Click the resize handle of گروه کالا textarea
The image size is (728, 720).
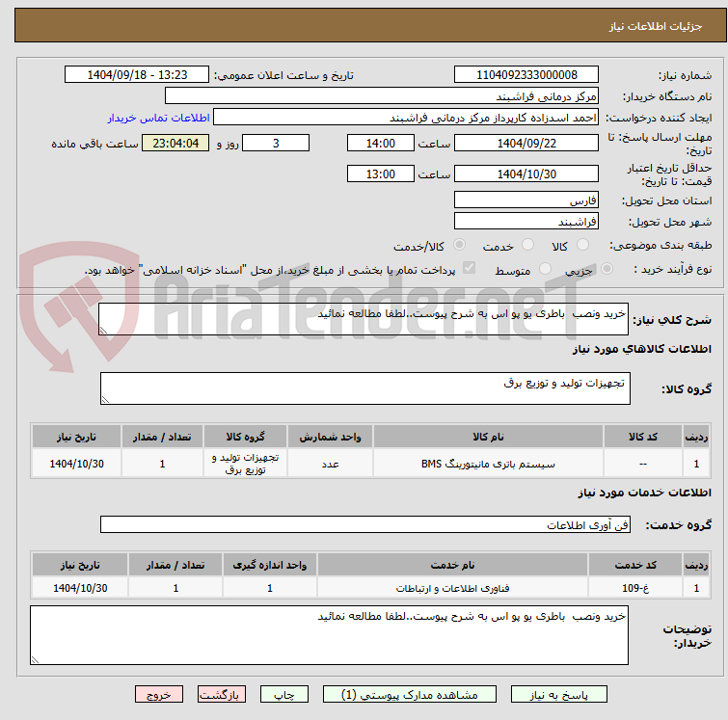point(105,399)
